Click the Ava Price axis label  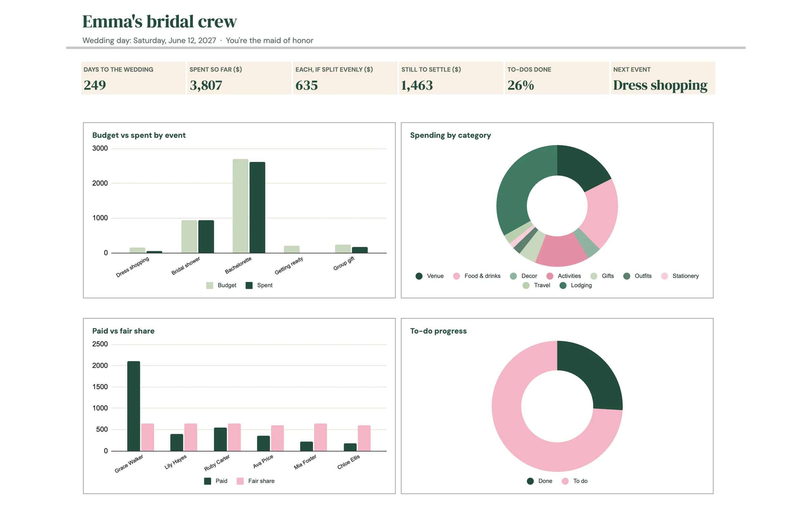click(263, 462)
